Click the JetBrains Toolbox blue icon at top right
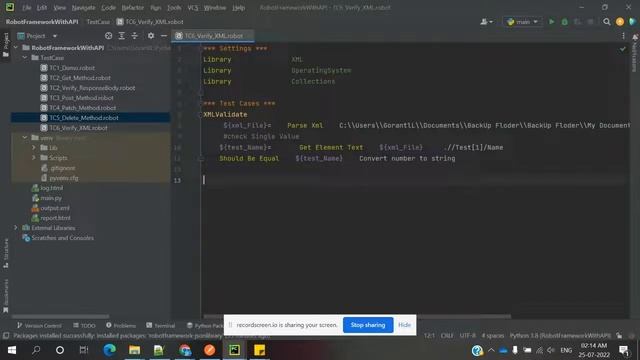This screenshot has height=360, width=640. pos(633,22)
